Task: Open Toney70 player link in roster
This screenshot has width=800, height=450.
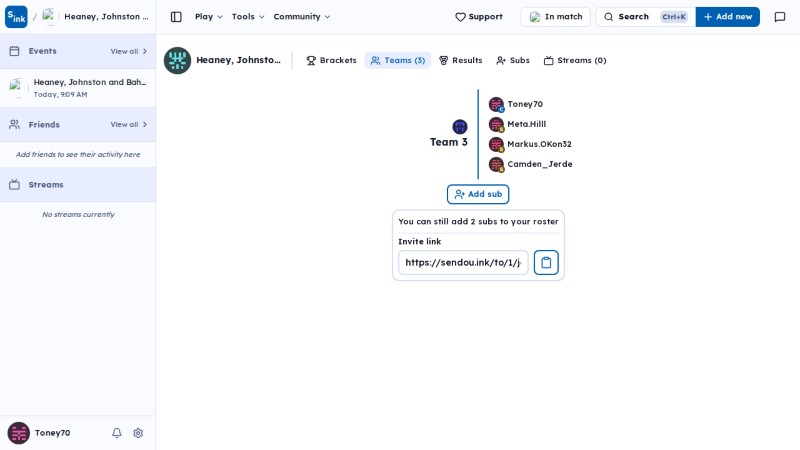Action: click(525, 104)
